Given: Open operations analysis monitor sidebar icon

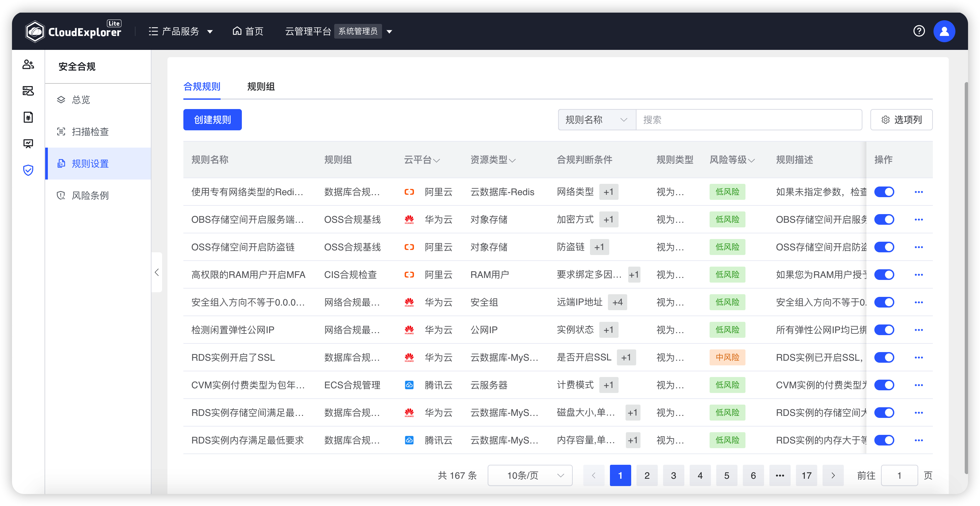Looking at the screenshot, I should 28,143.
